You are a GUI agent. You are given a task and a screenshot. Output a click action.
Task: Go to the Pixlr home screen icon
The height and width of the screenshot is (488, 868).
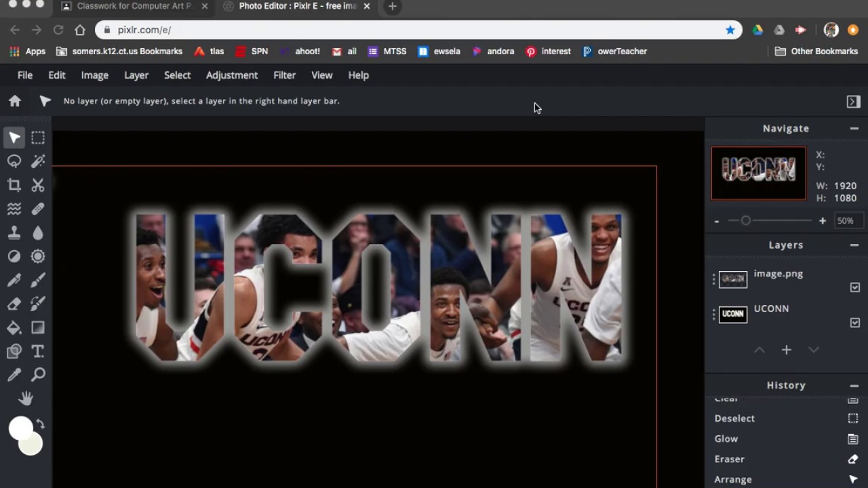[x=15, y=101]
